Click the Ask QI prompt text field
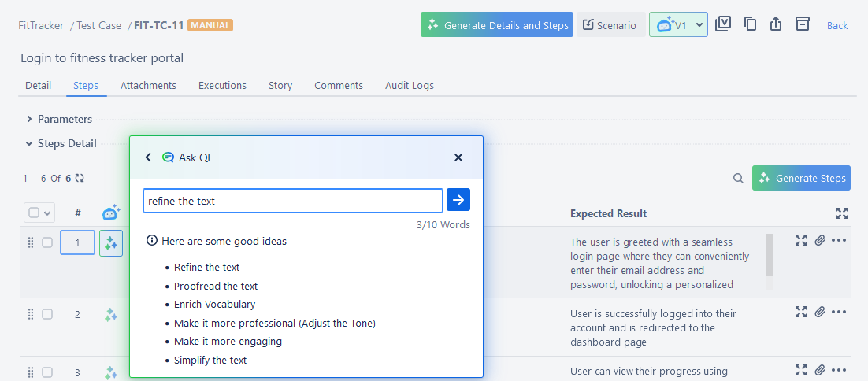The image size is (868, 381). pos(292,201)
